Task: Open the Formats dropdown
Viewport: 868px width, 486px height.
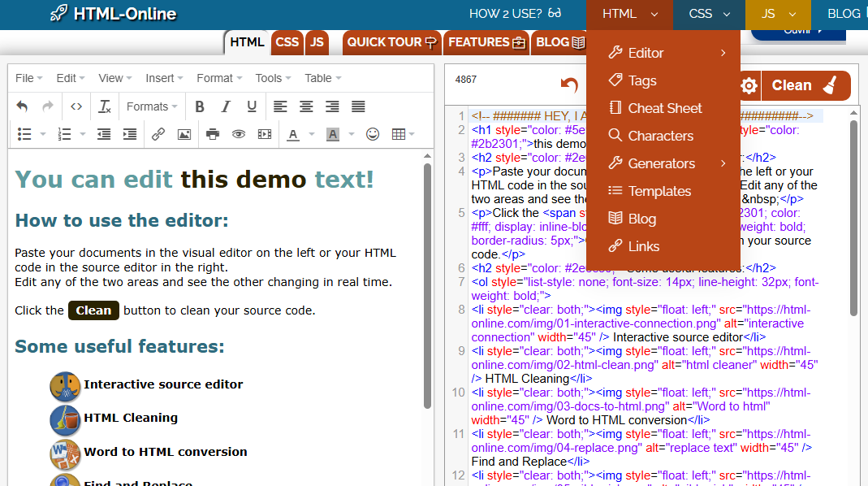Action: point(152,106)
